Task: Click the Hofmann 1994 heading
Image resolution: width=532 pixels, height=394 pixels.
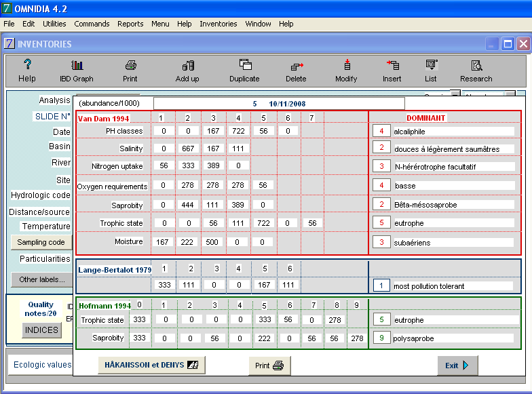Action: [x=104, y=306]
